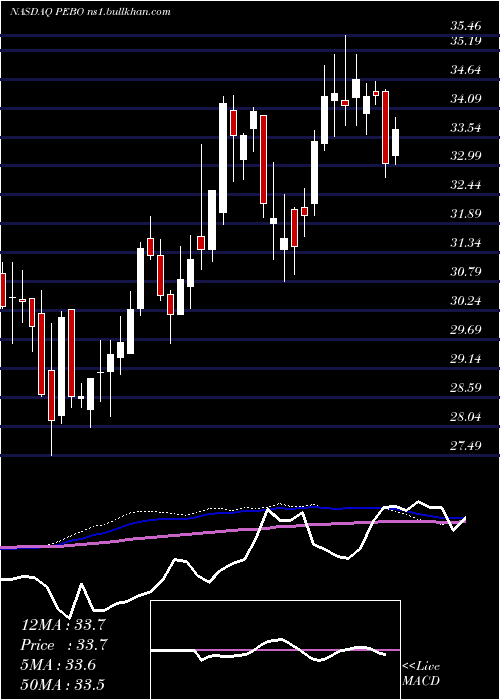Select the 27.49 price axis label

point(466,445)
